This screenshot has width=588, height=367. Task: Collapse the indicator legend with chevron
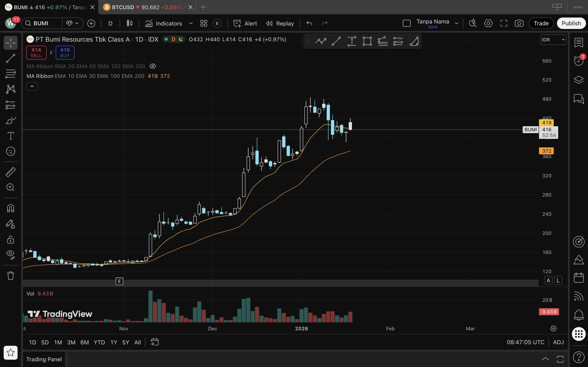tap(32, 86)
